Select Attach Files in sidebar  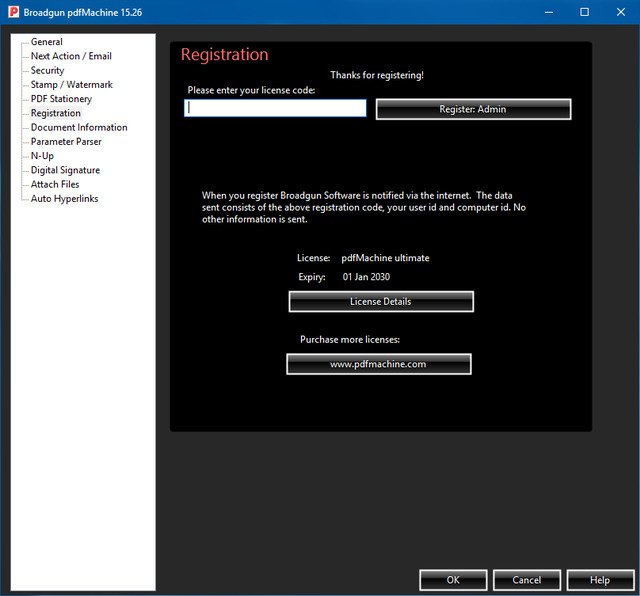pyautogui.click(x=55, y=184)
